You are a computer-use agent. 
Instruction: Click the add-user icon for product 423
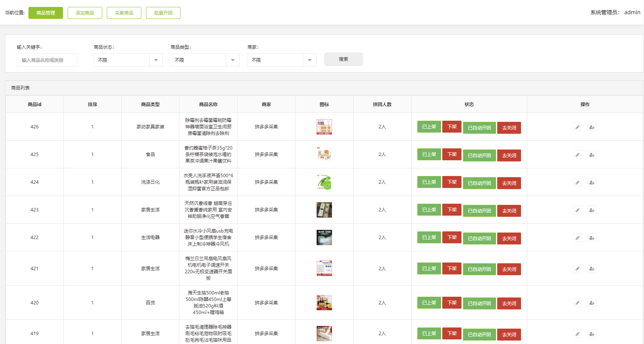(x=592, y=210)
